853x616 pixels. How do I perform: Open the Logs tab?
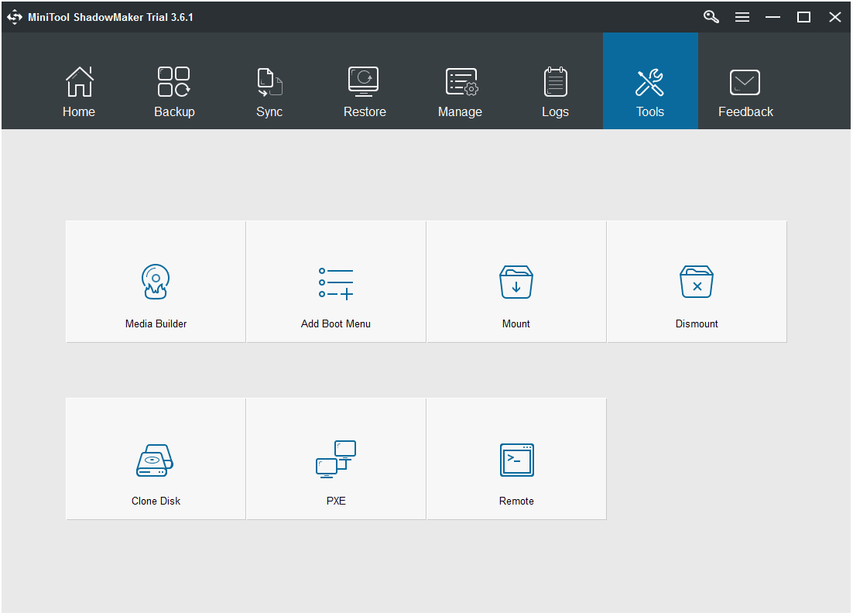(555, 91)
